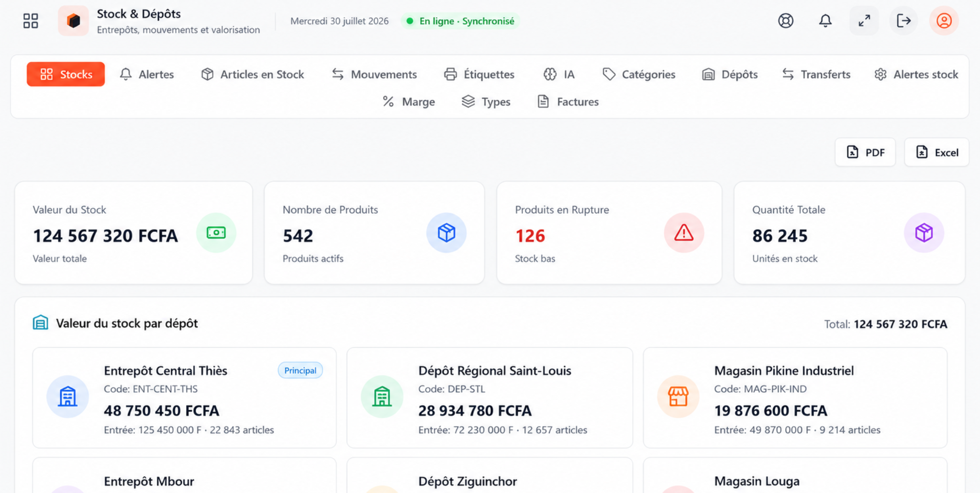Image resolution: width=980 pixels, height=493 pixels.
Task: Open the user profile avatar
Action: [944, 21]
